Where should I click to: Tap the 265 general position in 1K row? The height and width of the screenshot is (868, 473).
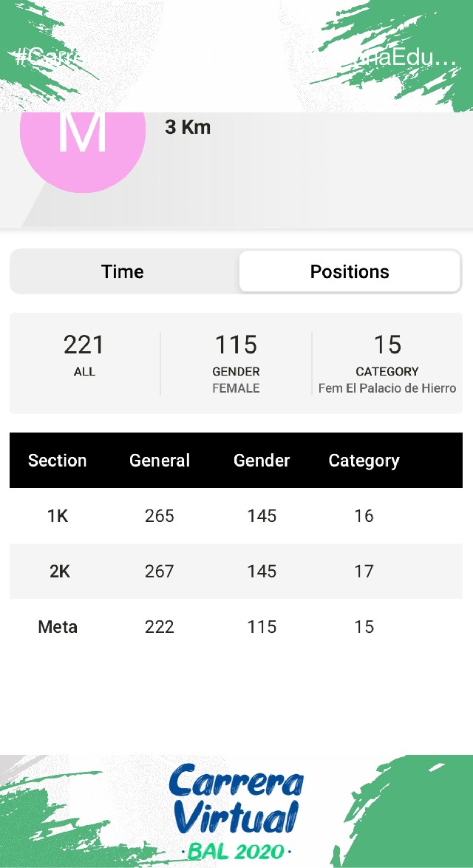point(160,516)
